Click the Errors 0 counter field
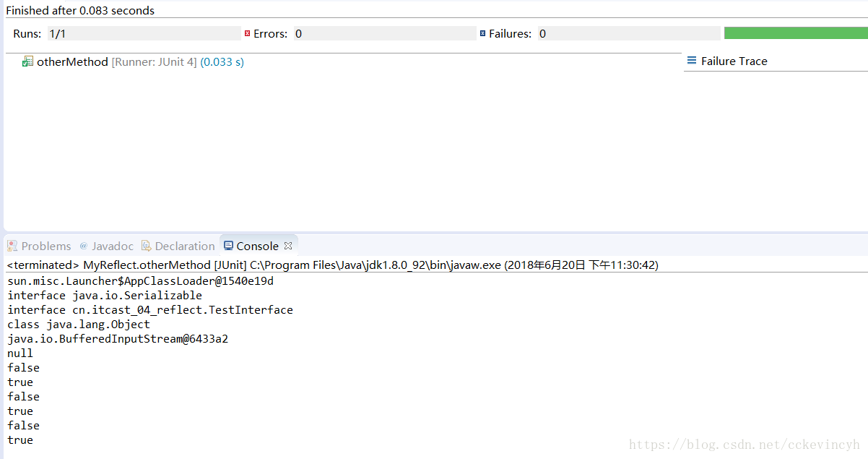Viewport: 868px width, 459px height. [x=384, y=33]
